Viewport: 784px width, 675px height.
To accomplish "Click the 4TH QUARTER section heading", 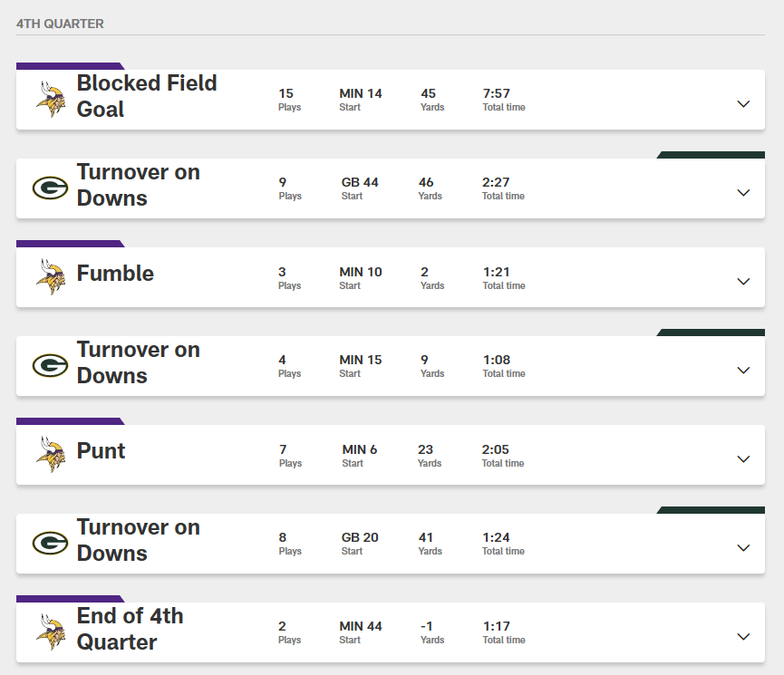I will tap(60, 24).
